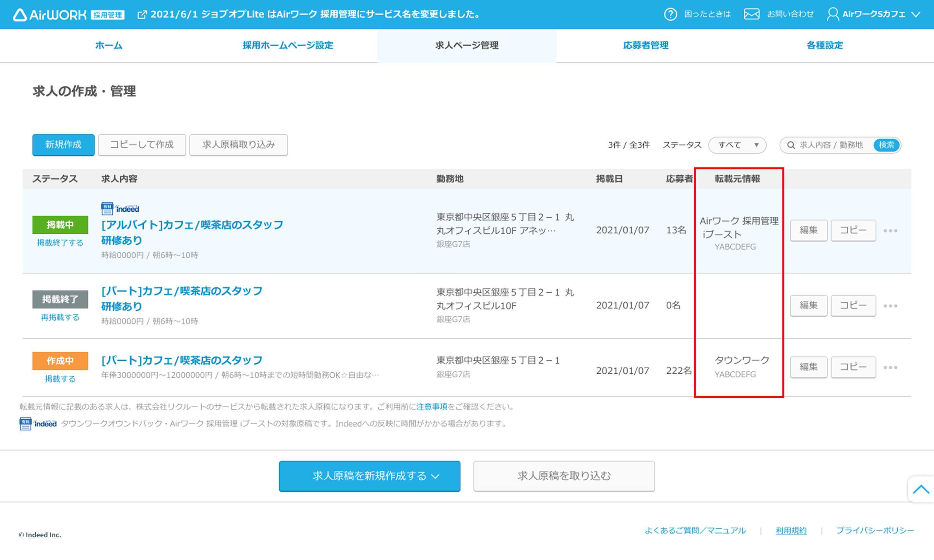Click 編集 for the アルバイト job row

(809, 230)
